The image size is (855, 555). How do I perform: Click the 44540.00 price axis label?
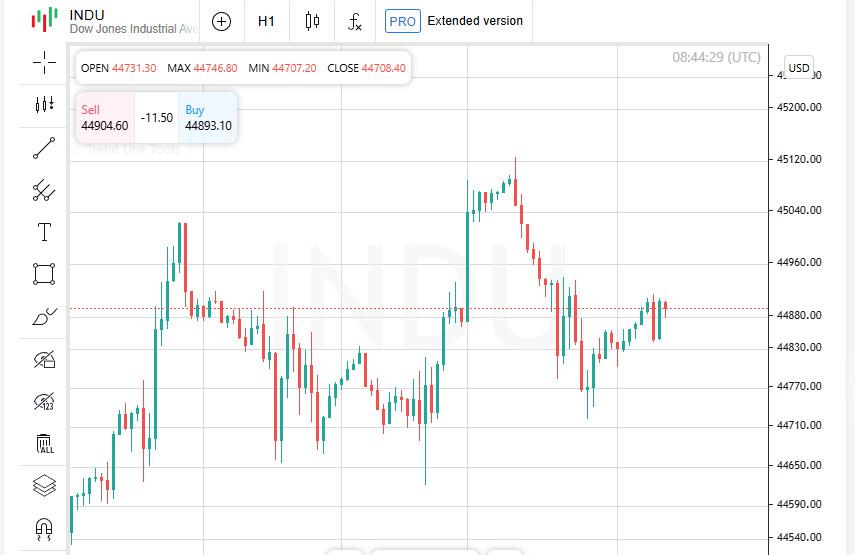(x=799, y=538)
